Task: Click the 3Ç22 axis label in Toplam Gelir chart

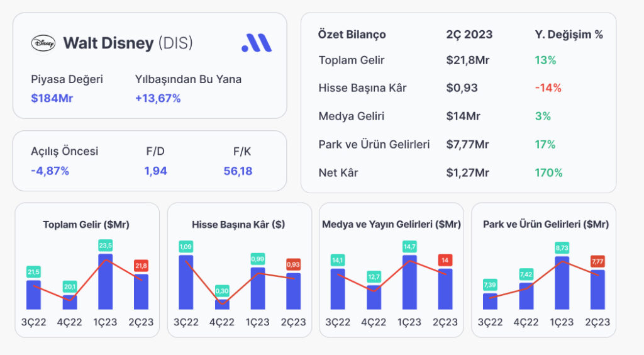Action: coord(34,322)
